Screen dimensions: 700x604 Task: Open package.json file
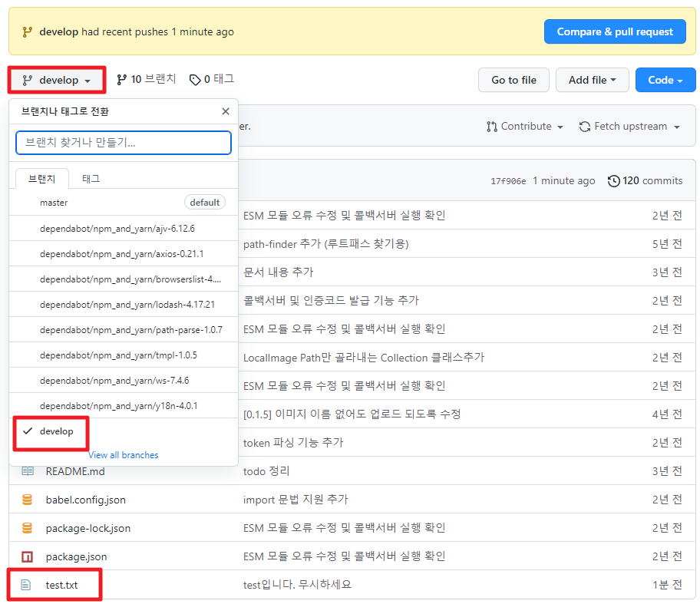[76, 556]
